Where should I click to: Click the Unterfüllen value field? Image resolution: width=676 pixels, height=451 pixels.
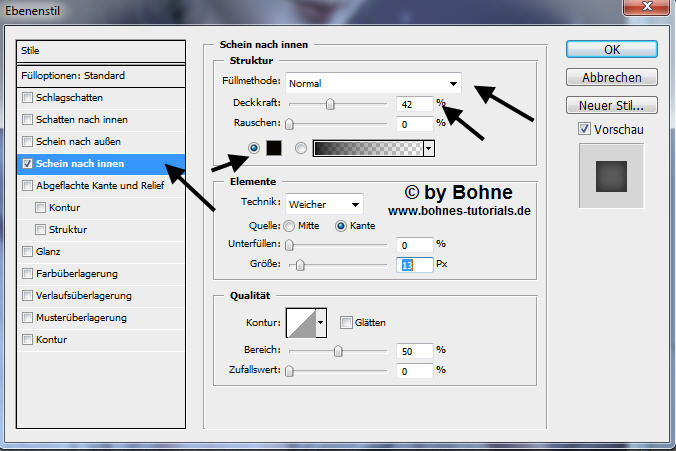tap(414, 245)
